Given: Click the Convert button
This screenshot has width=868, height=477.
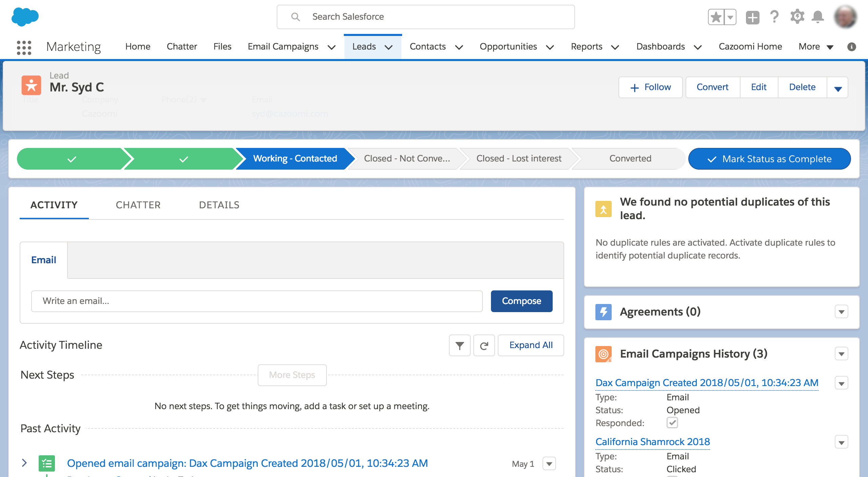Looking at the screenshot, I should 713,88.
